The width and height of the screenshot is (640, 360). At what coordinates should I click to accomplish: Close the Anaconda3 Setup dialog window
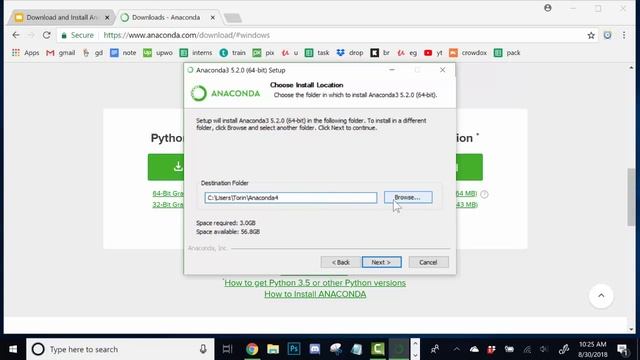pos(442,70)
